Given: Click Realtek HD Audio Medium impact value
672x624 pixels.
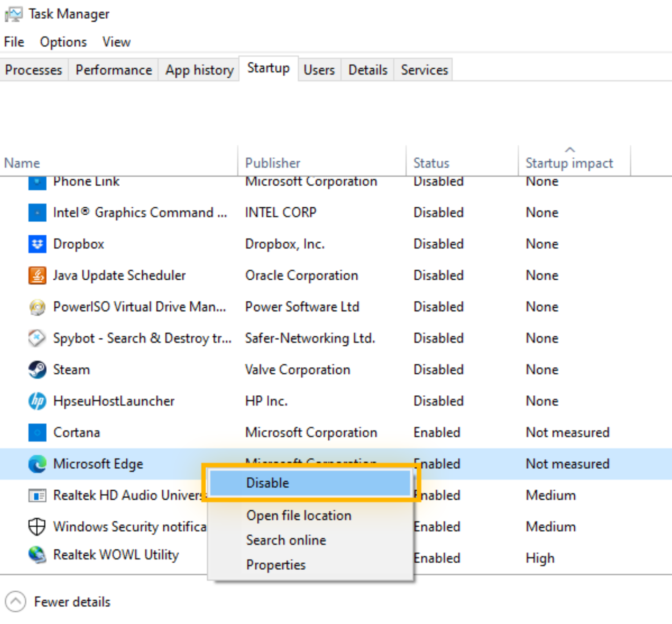Looking at the screenshot, I should [551, 495].
